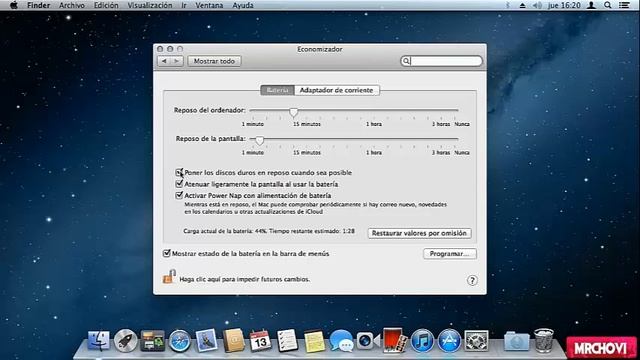Viewport: 640px width, 360px height.
Task: Click 'Haga clic aquí para impedir futuros cambios' text
Action: (245, 279)
